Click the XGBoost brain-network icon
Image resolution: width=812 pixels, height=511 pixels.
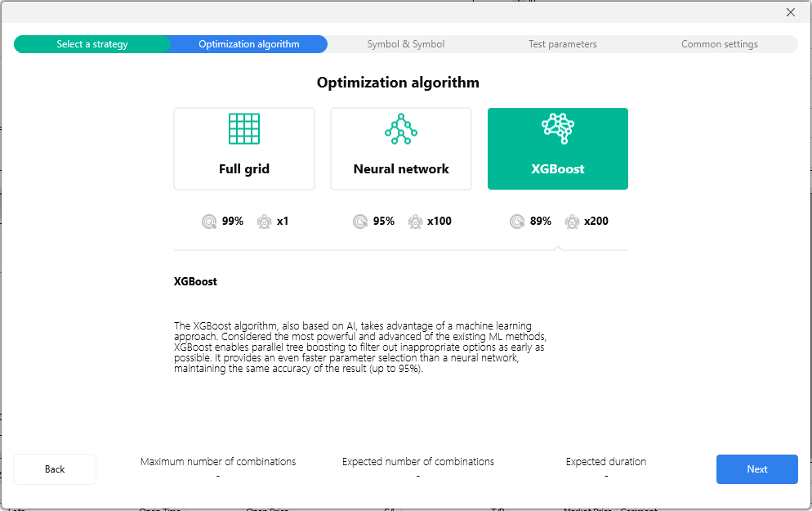(557, 128)
